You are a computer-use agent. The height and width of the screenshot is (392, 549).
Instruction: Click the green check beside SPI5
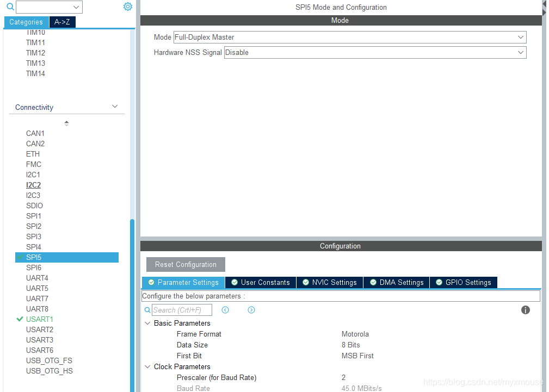[x=20, y=257]
